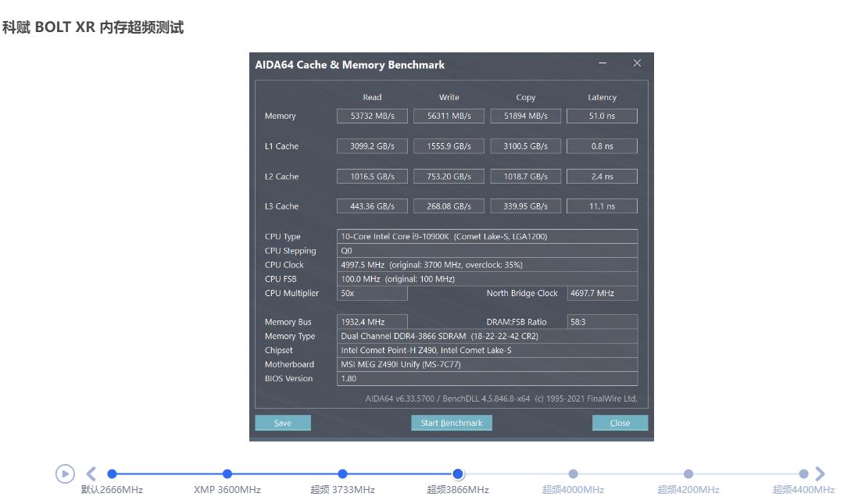
Task: Click L3 Cache latency 11.1 ns
Action: coord(602,206)
